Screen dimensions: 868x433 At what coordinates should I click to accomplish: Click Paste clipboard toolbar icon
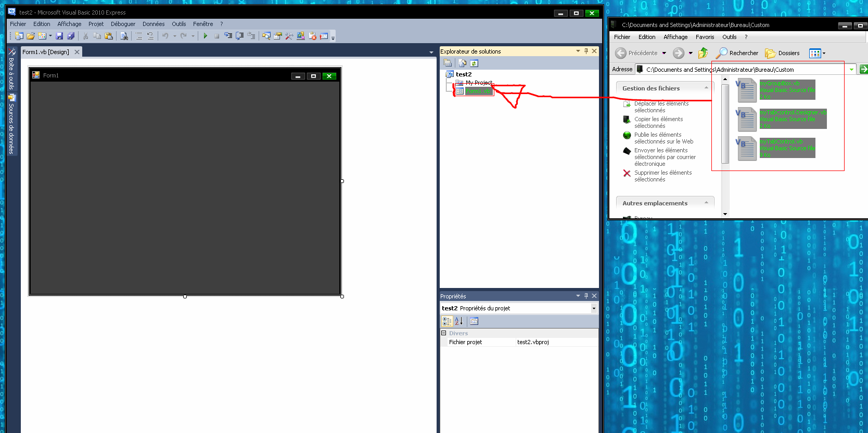[109, 36]
